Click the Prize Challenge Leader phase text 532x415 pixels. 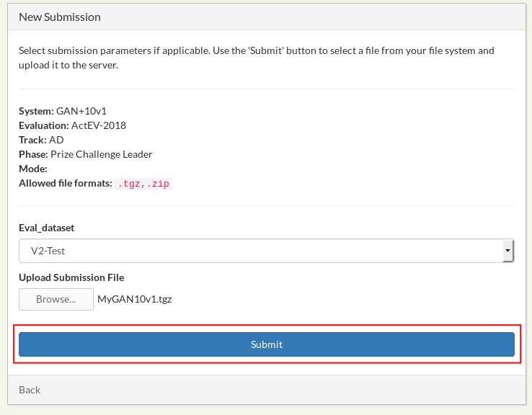[102, 154]
